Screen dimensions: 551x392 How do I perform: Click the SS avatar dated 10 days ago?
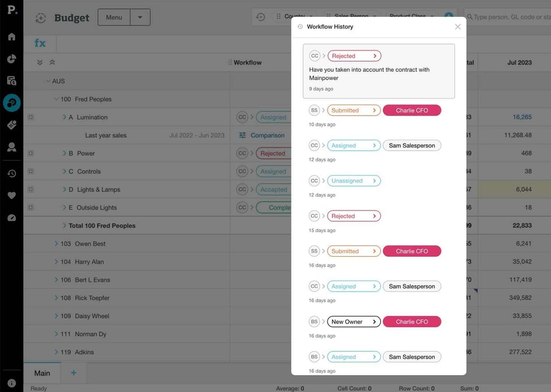tap(314, 110)
